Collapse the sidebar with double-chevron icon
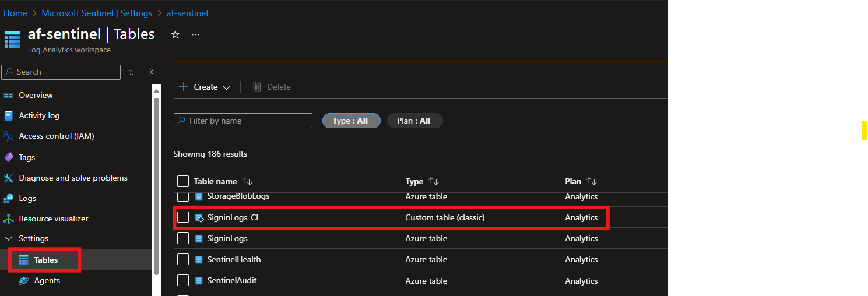 click(150, 72)
